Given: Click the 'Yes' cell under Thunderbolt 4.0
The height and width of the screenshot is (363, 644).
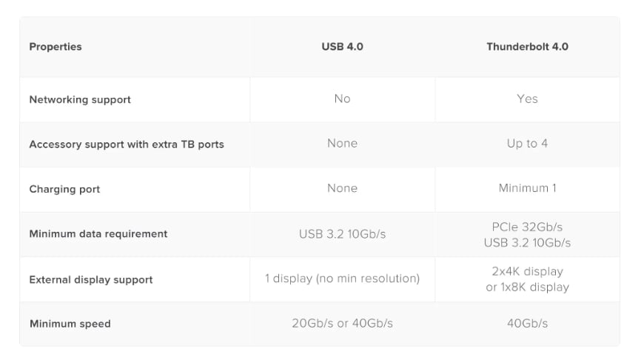Looking at the screenshot, I should pyautogui.click(x=527, y=99).
